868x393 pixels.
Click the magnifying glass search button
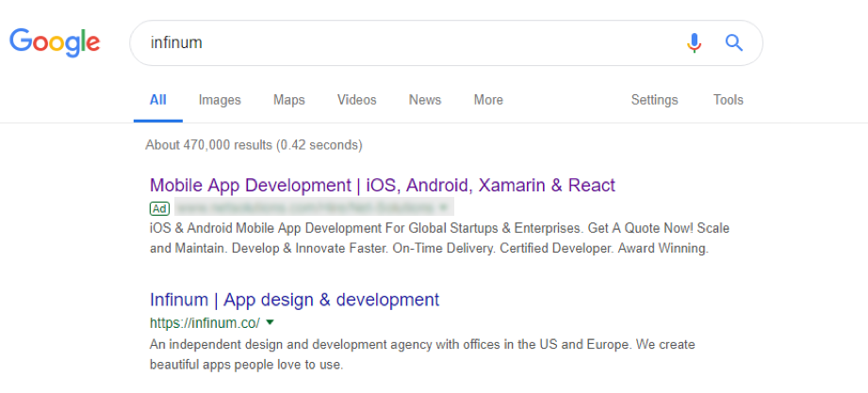coord(733,43)
